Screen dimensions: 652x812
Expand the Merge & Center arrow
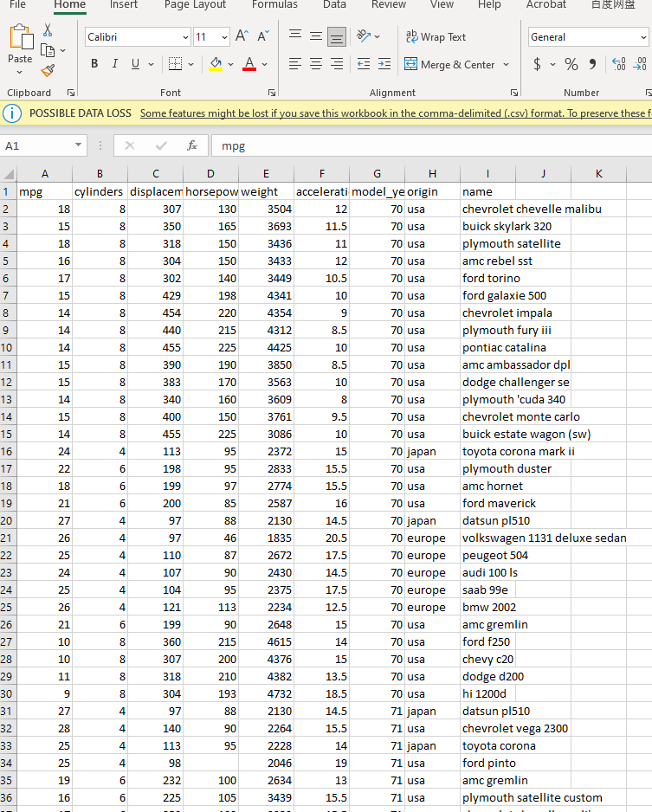[506, 65]
